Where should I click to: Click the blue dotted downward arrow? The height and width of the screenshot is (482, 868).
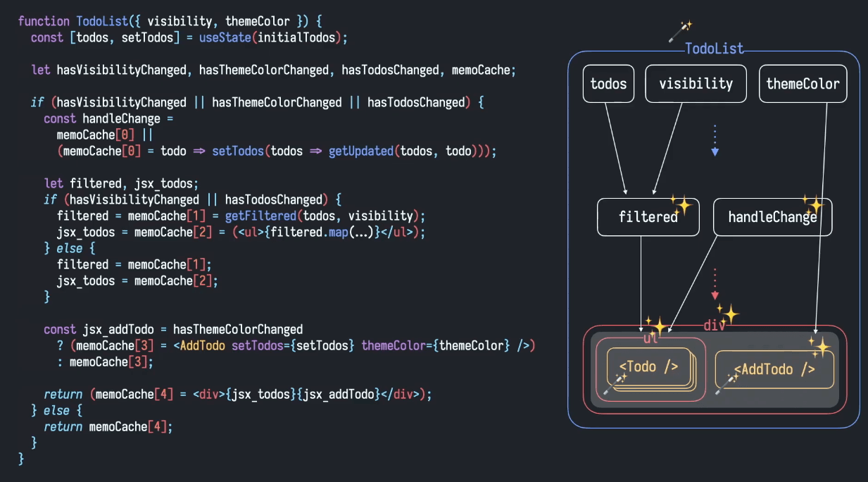point(715,140)
